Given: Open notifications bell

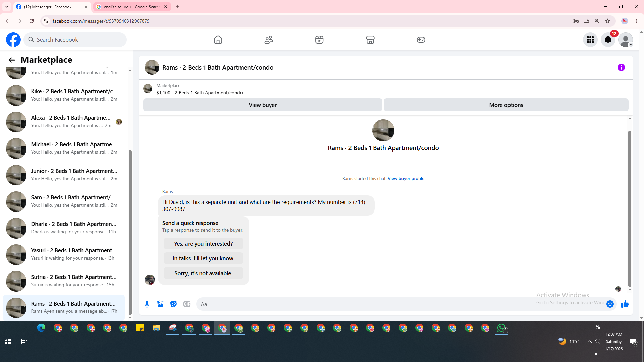Looking at the screenshot, I should coord(608,40).
